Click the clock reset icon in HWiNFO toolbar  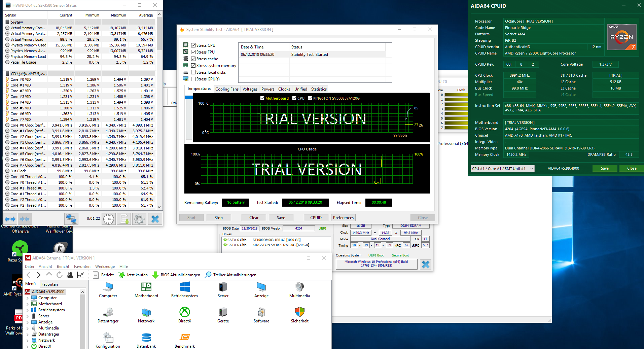pyautogui.click(x=109, y=219)
